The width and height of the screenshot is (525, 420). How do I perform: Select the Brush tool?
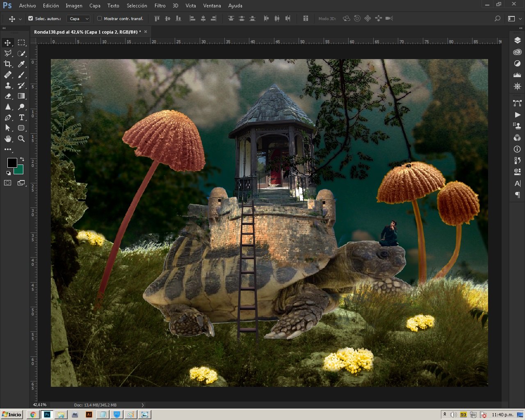click(21, 75)
